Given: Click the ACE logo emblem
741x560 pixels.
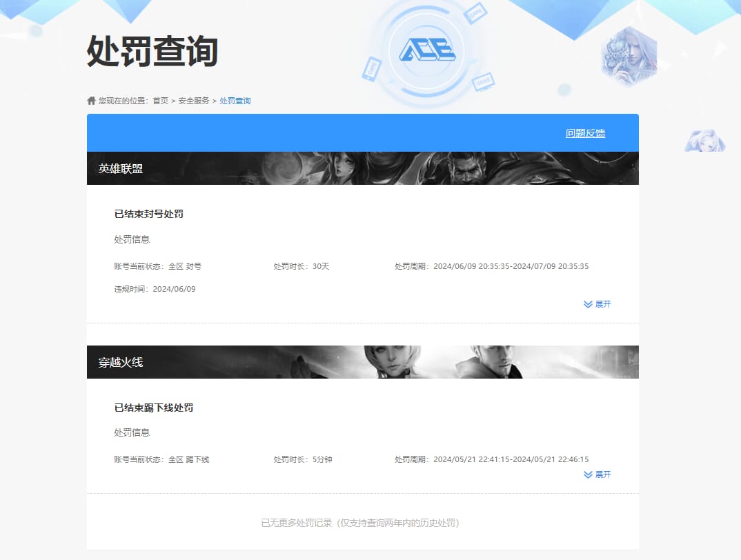Looking at the screenshot, I should (x=427, y=50).
